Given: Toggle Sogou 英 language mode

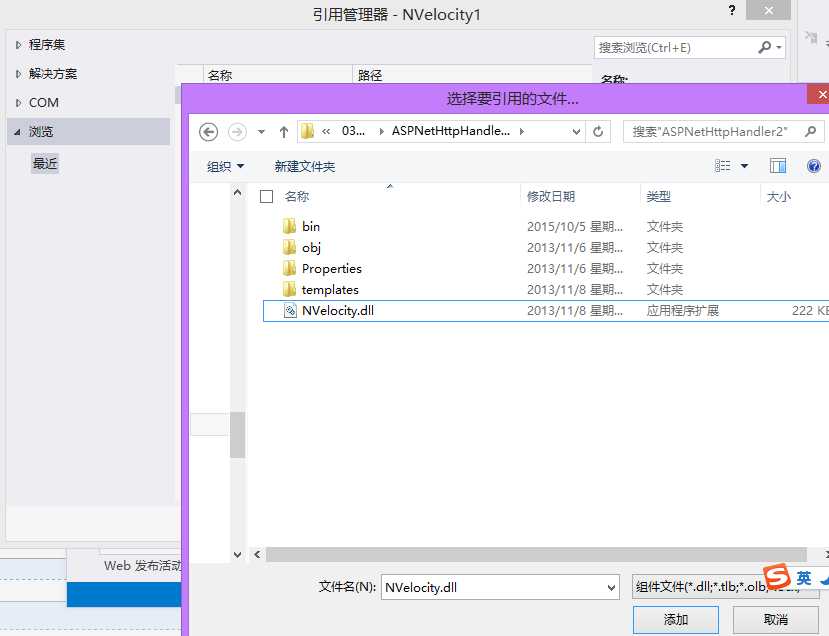Looking at the screenshot, I should [x=804, y=578].
